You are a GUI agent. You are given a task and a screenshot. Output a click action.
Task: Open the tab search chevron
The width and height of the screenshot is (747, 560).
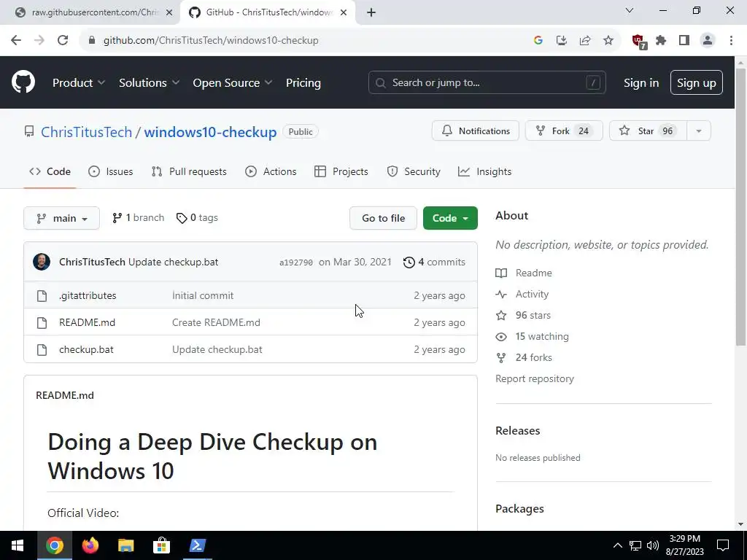[x=630, y=10]
